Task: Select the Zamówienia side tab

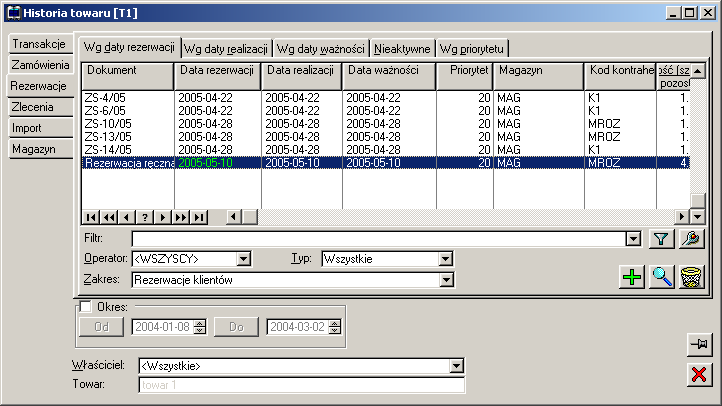Action: pos(40,65)
